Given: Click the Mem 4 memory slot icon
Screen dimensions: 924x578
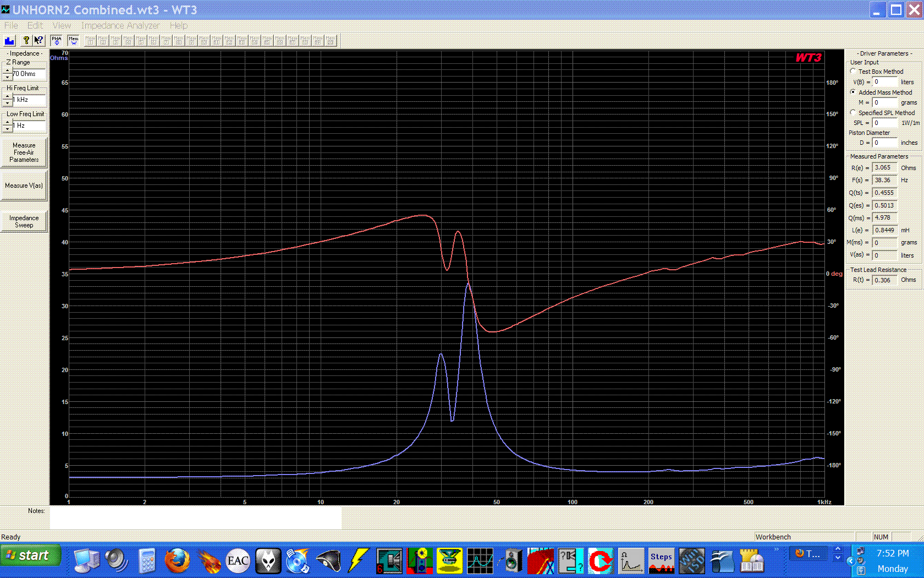Looking at the screenshot, I should 128,41.
